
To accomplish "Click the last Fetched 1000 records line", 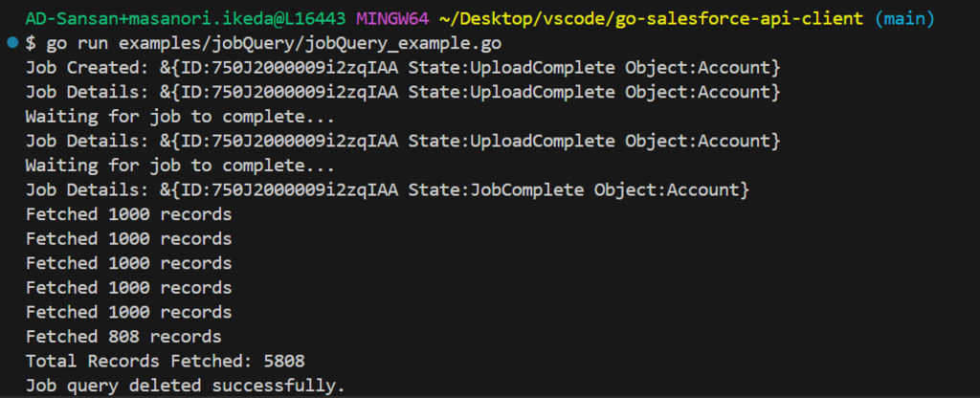I will coord(129,312).
